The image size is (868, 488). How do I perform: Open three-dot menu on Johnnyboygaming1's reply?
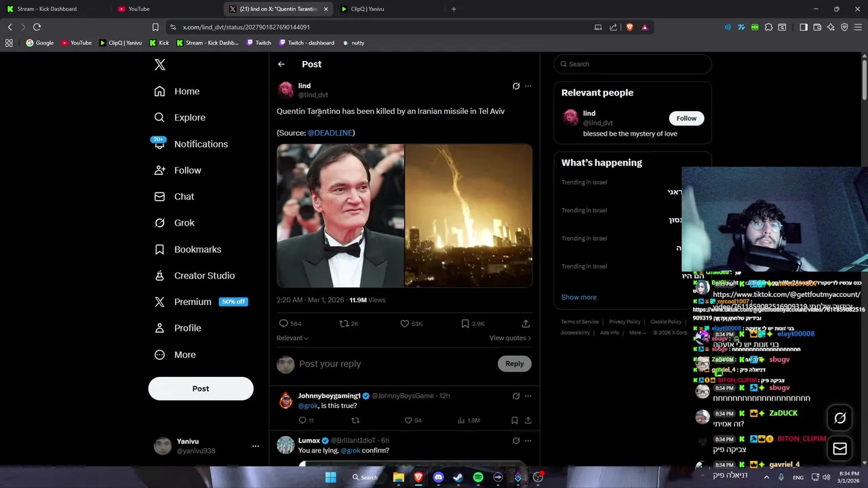[x=528, y=396]
